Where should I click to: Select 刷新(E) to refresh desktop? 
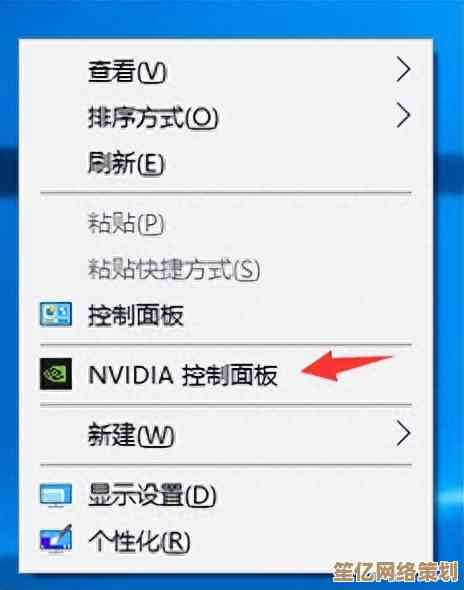click(126, 163)
